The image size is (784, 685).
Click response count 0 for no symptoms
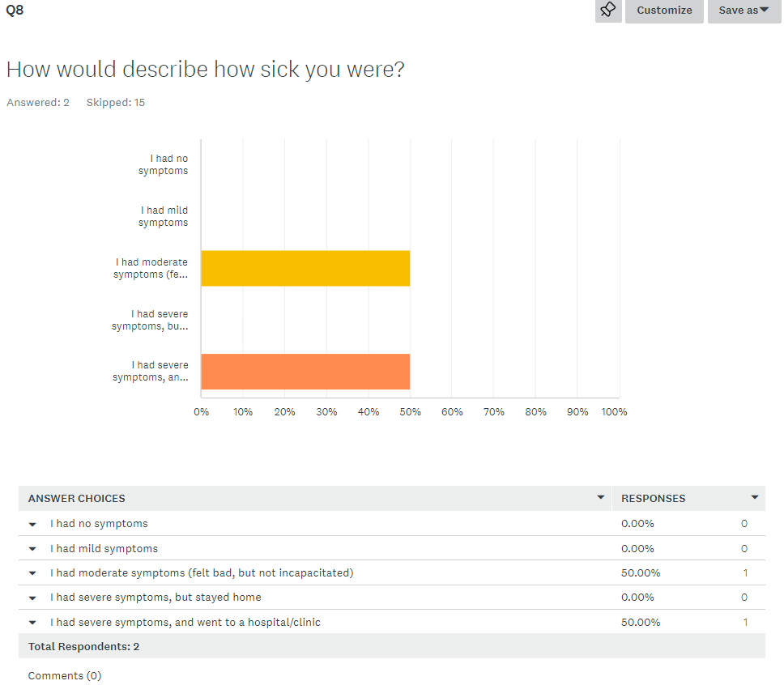pyautogui.click(x=744, y=524)
